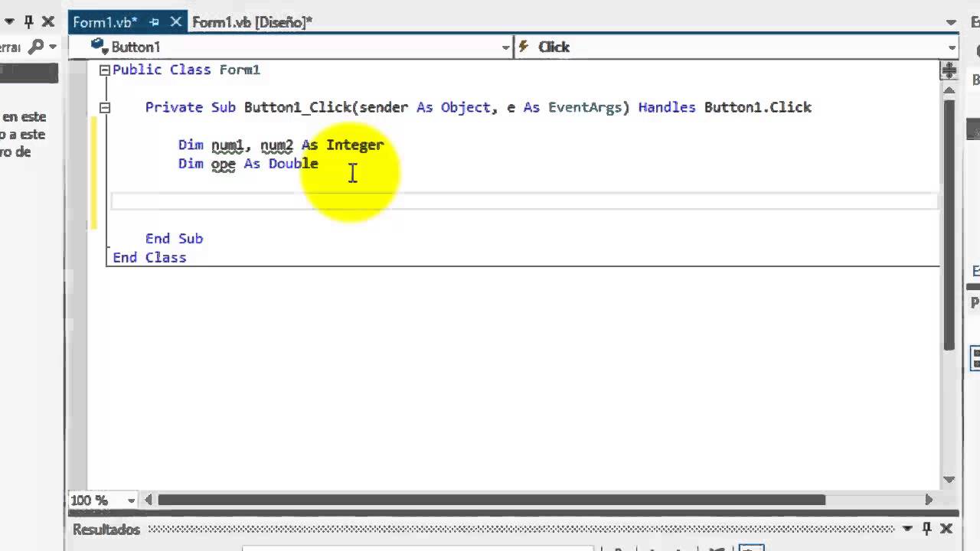
Task: Click the End Sub line
Action: tap(174, 239)
